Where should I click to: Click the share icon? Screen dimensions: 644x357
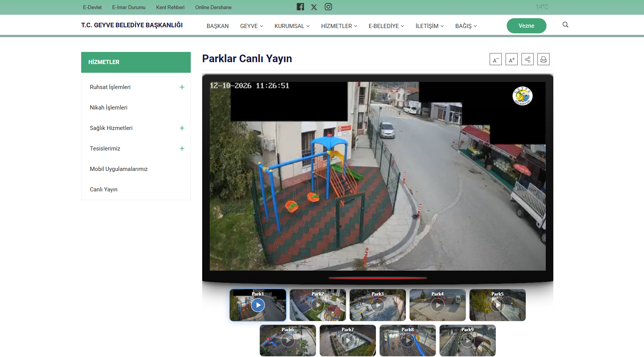point(528,60)
